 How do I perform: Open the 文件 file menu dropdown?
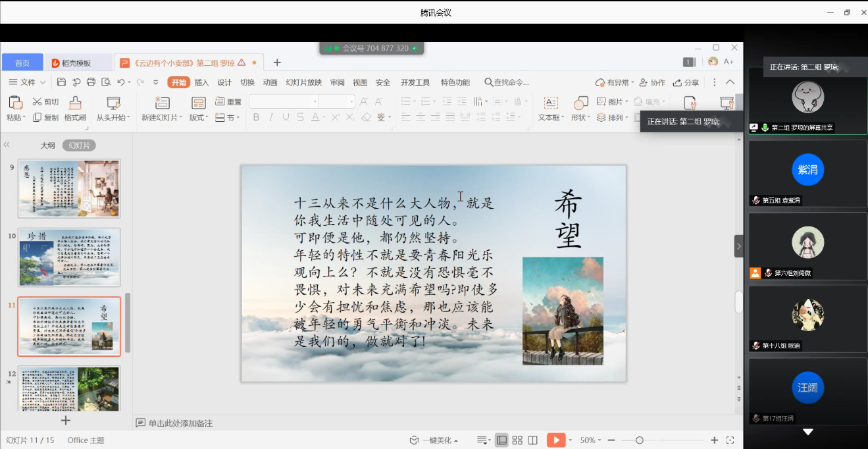tap(28, 82)
